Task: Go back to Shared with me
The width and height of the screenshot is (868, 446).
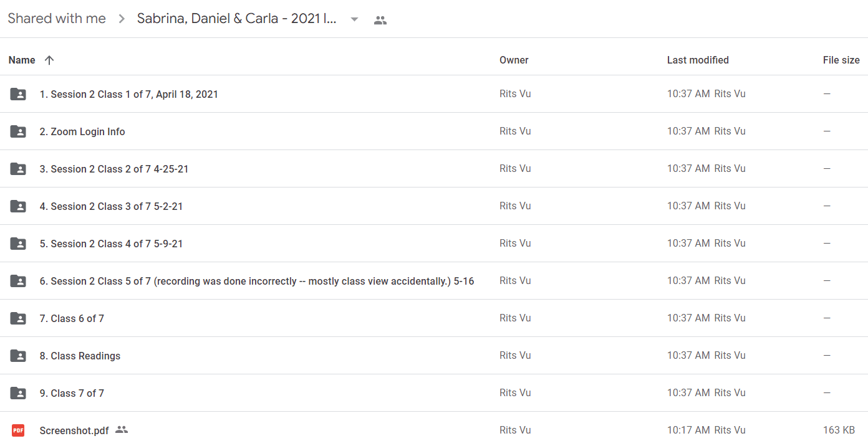Action: click(57, 19)
